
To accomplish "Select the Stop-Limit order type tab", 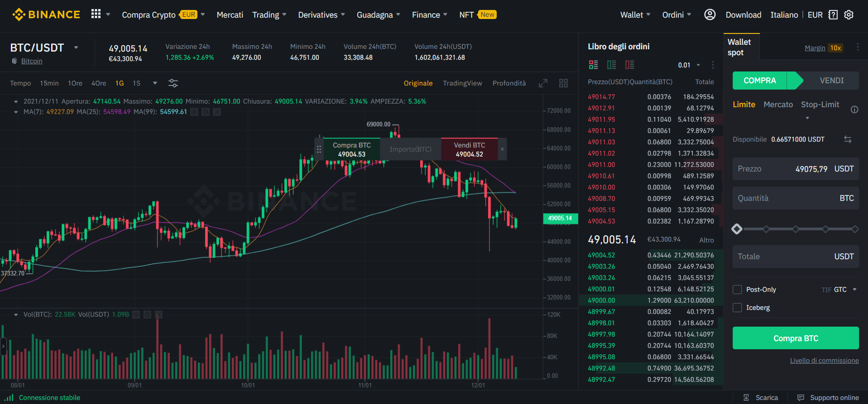I will 820,105.
